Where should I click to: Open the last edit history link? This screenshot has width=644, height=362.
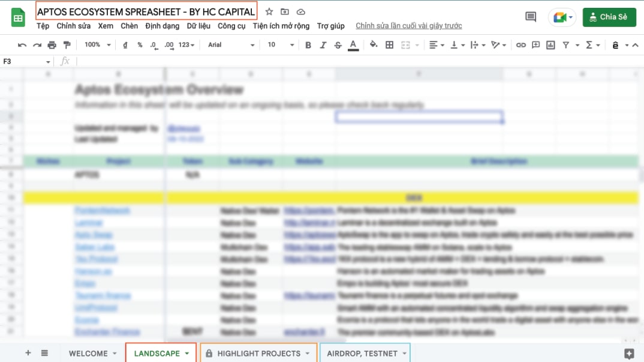click(x=409, y=26)
